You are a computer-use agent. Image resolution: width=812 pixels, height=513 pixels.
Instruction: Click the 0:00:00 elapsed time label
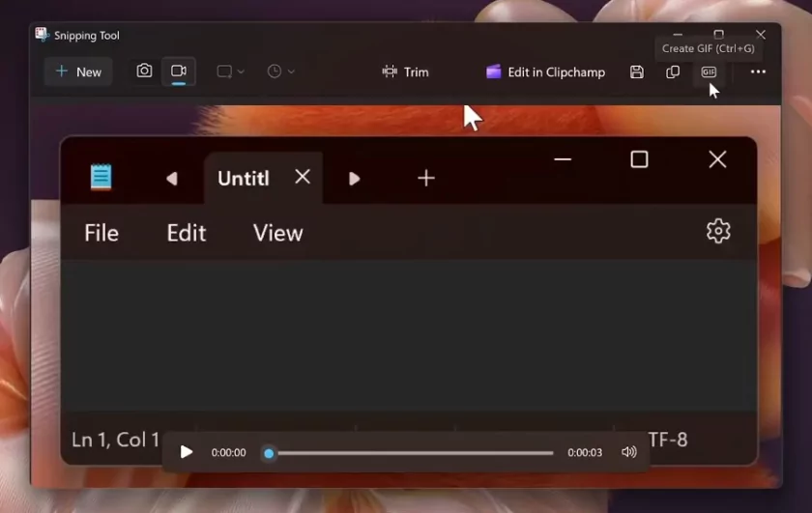click(228, 452)
